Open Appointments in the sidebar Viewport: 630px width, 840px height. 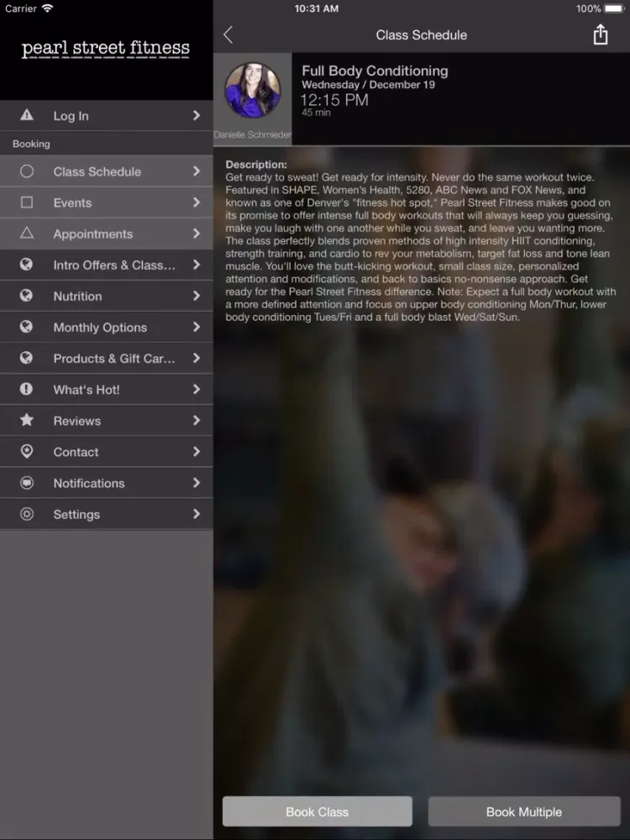pyautogui.click(x=107, y=234)
